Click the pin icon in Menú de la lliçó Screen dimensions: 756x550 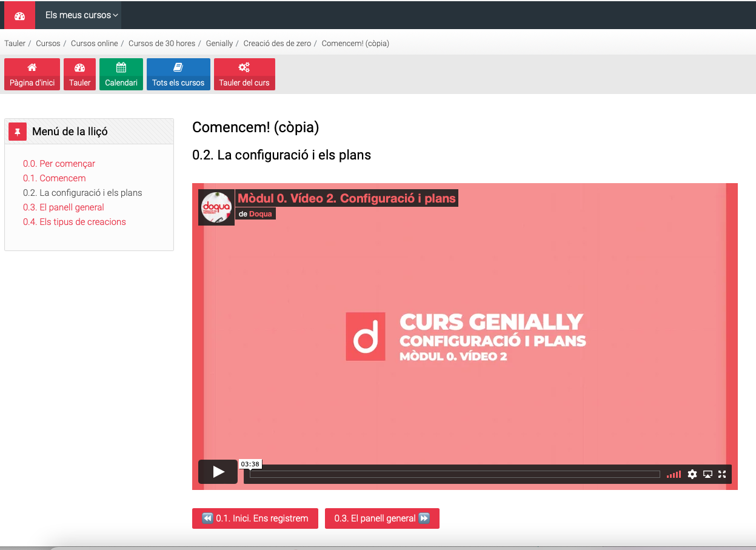pyautogui.click(x=18, y=132)
